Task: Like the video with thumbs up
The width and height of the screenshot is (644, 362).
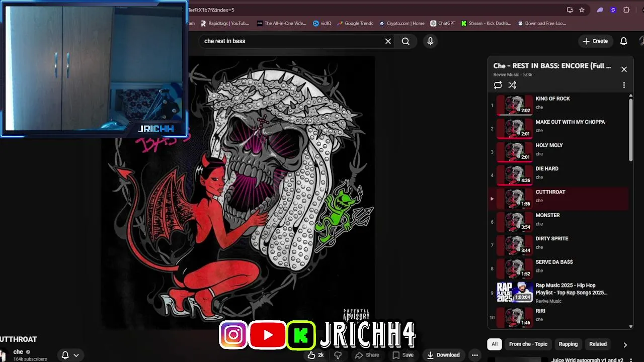Action: click(315, 355)
